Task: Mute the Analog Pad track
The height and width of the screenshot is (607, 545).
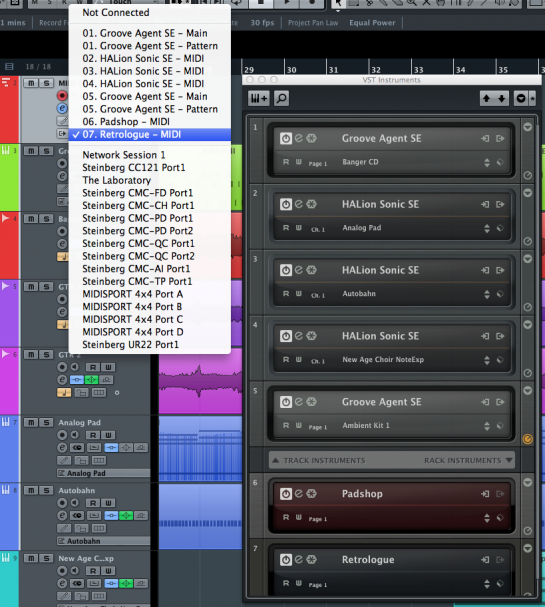Action: 31,422
